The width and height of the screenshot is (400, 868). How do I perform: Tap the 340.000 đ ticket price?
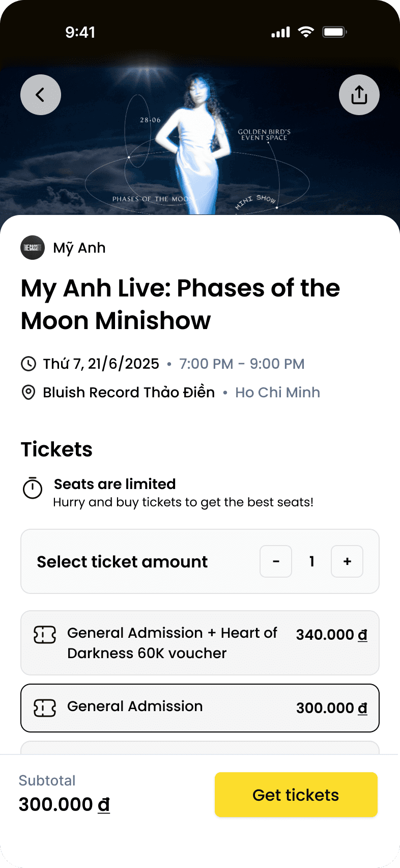pyautogui.click(x=332, y=635)
